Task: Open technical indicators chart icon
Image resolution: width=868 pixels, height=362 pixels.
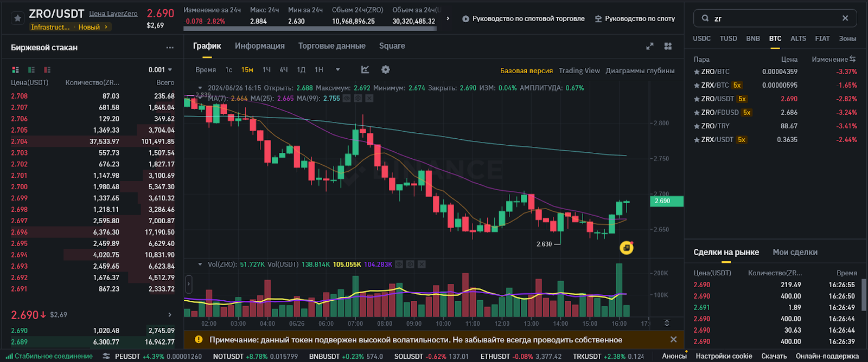Action: pos(365,69)
